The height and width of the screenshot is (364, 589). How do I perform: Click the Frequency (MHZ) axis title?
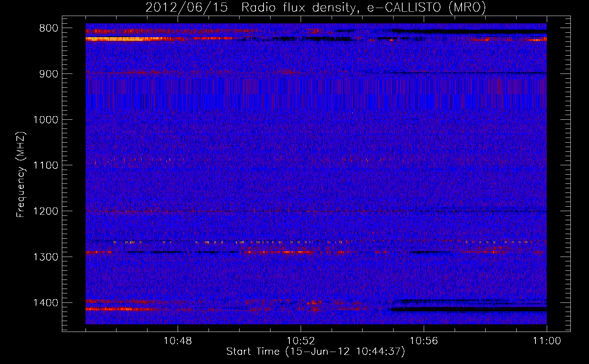[21, 175]
